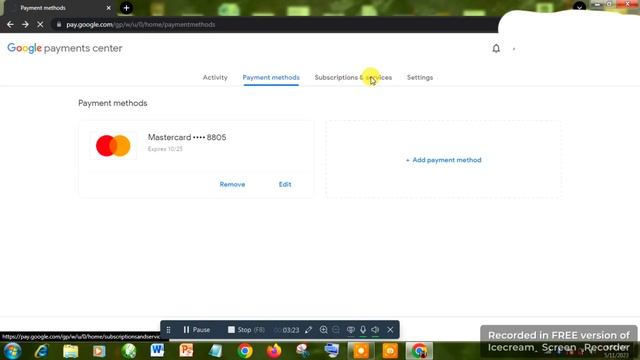Click the recorder zoom out magnifier
This screenshot has width=640, height=360.
coord(336,330)
